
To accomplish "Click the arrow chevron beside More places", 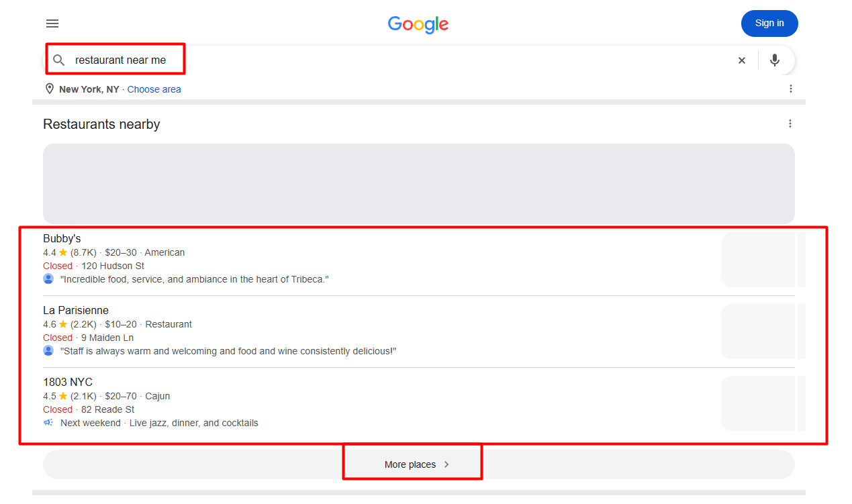I will [x=447, y=464].
